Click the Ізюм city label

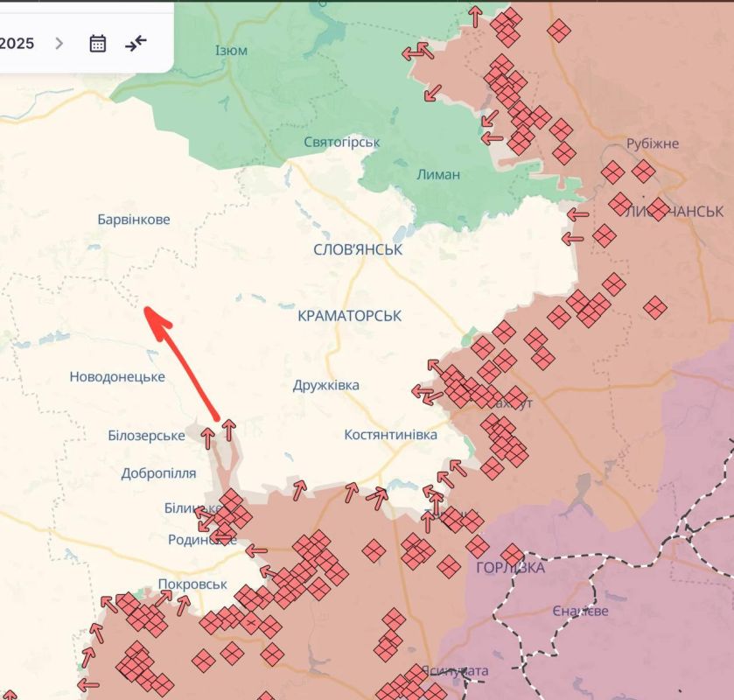tap(231, 51)
